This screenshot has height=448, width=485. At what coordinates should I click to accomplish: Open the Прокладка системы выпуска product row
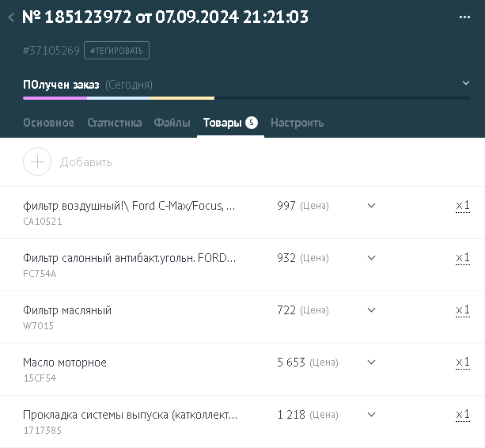[x=242, y=421]
